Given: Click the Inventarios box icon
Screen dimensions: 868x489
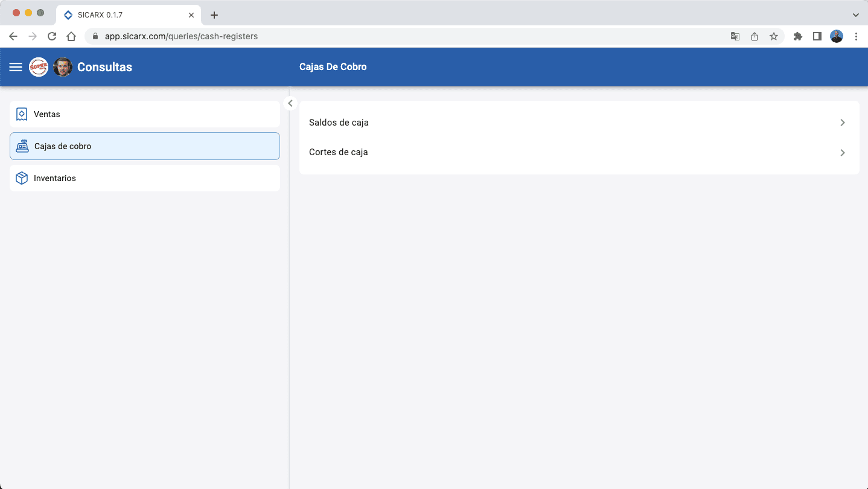Looking at the screenshot, I should [22, 178].
